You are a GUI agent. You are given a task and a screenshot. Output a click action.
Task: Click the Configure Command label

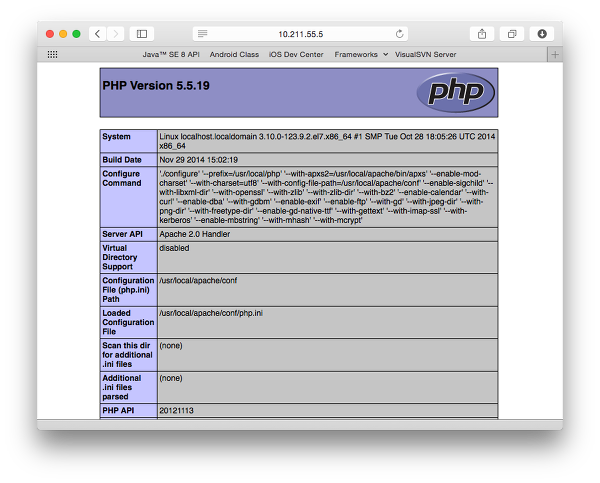pyautogui.click(x=122, y=178)
